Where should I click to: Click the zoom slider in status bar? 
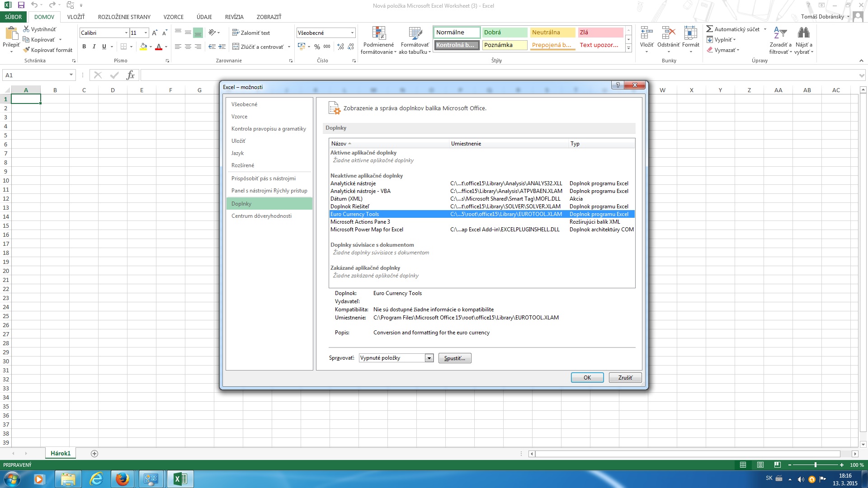point(815,465)
